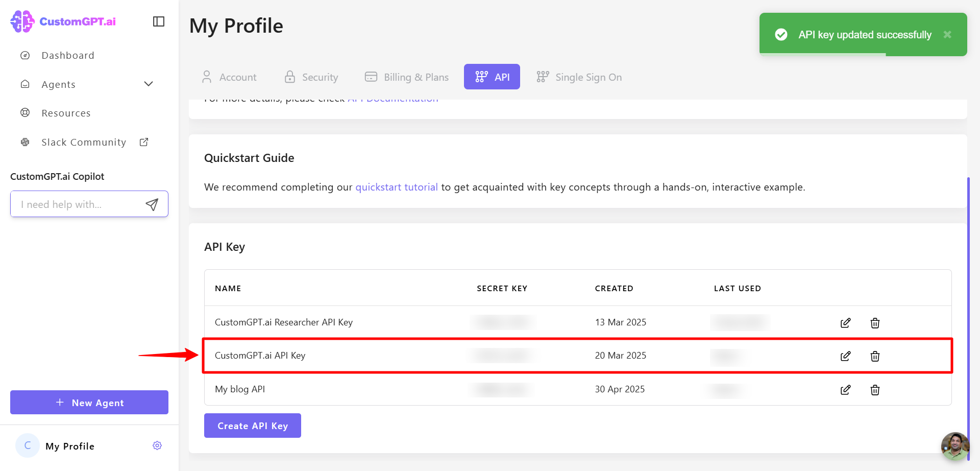
Task: Click the C profile avatar
Action: tap(28, 445)
